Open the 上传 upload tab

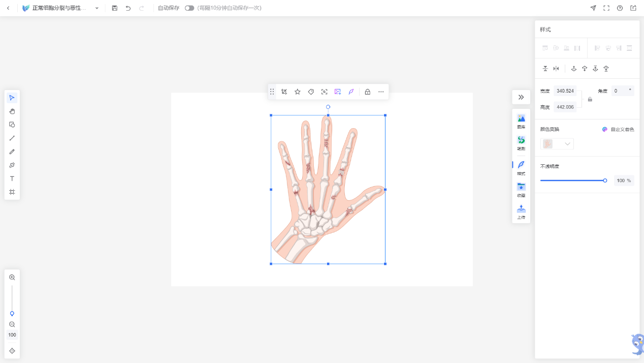coord(521,212)
